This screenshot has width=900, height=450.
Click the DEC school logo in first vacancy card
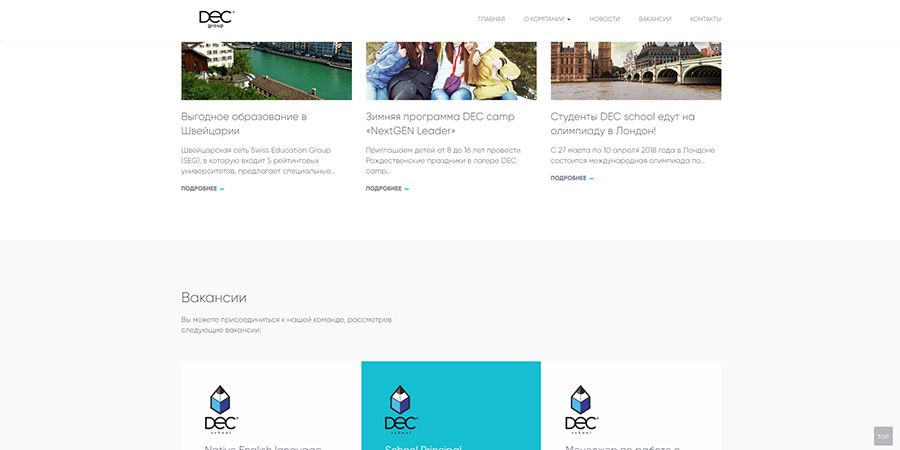221,408
